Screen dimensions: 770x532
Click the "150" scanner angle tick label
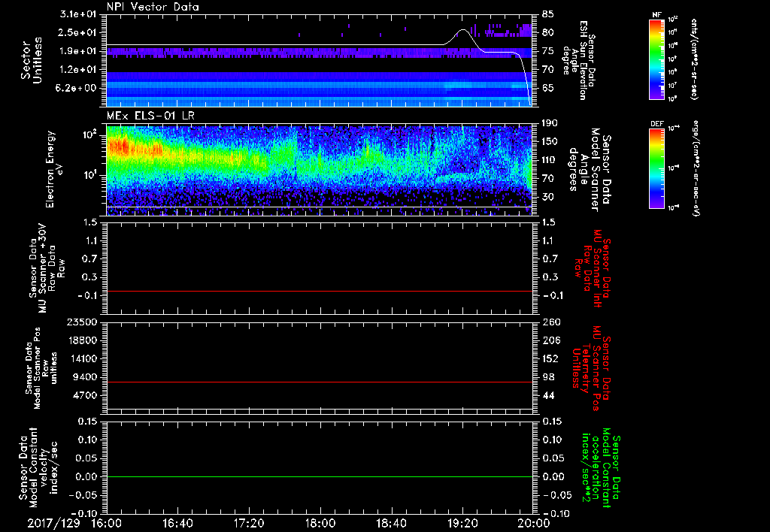point(550,141)
